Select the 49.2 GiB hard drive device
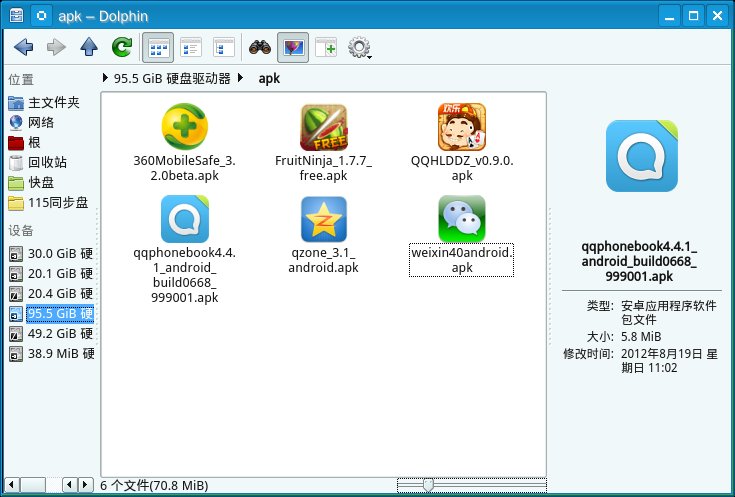The width and height of the screenshot is (735, 497). coord(52,333)
